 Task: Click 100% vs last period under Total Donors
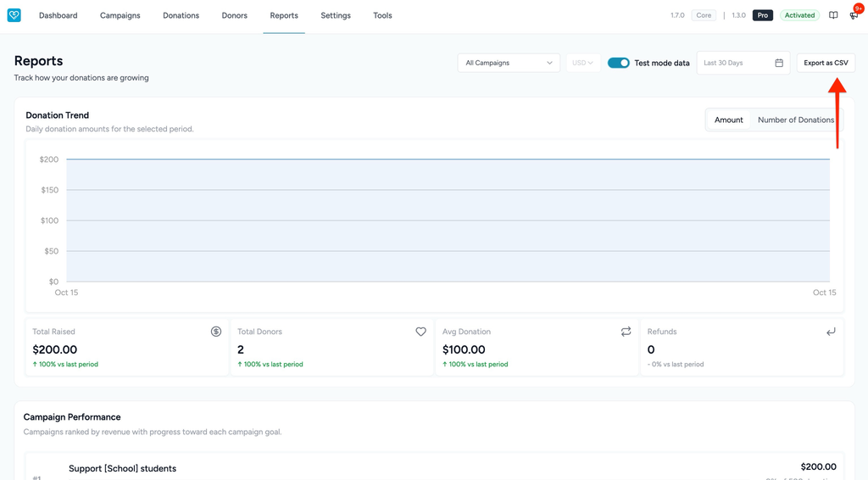click(x=270, y=365)
